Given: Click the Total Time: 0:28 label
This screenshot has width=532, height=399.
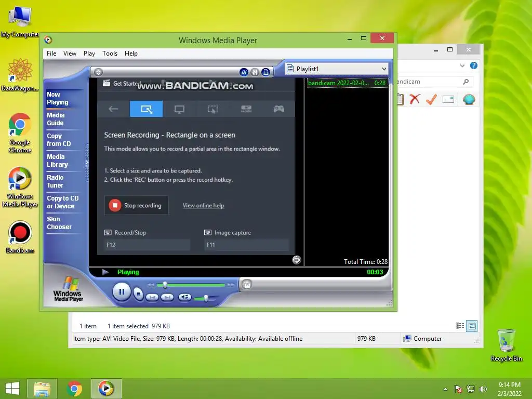Looking at the screenshot, I should point(365,262).
